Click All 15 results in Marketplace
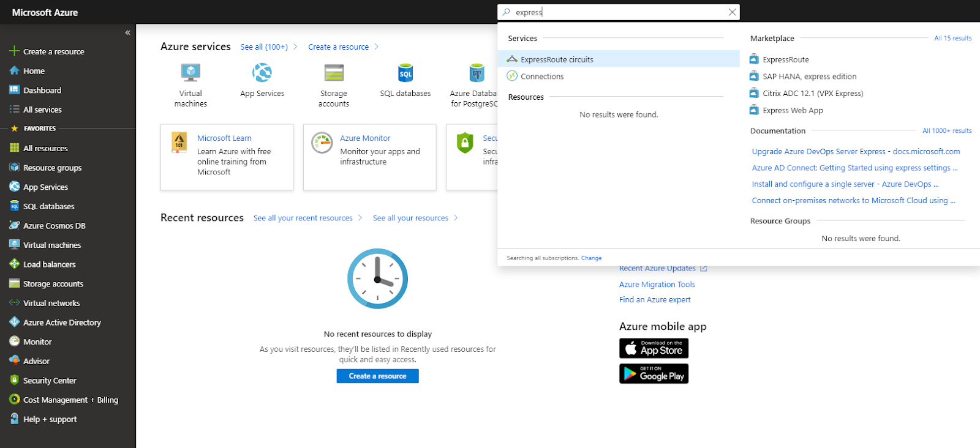980x448 pixels. [952, 38]
